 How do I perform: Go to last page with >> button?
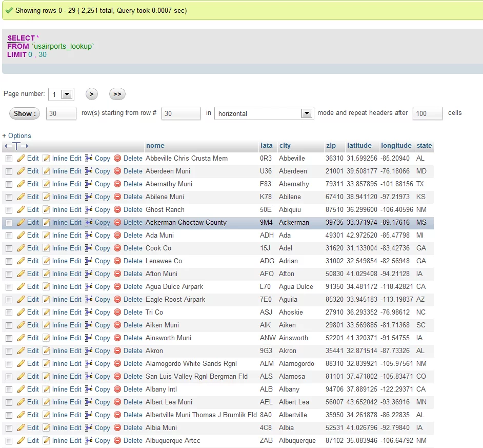point(117,94)
